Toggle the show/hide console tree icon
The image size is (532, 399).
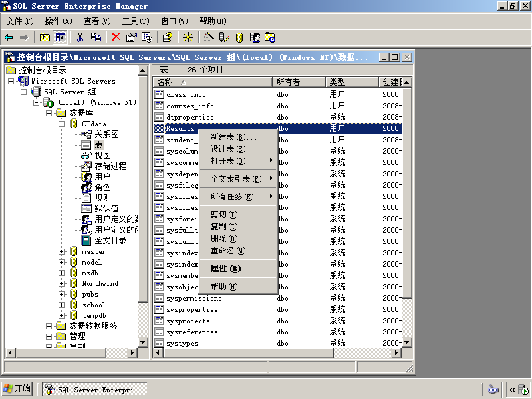61,37
